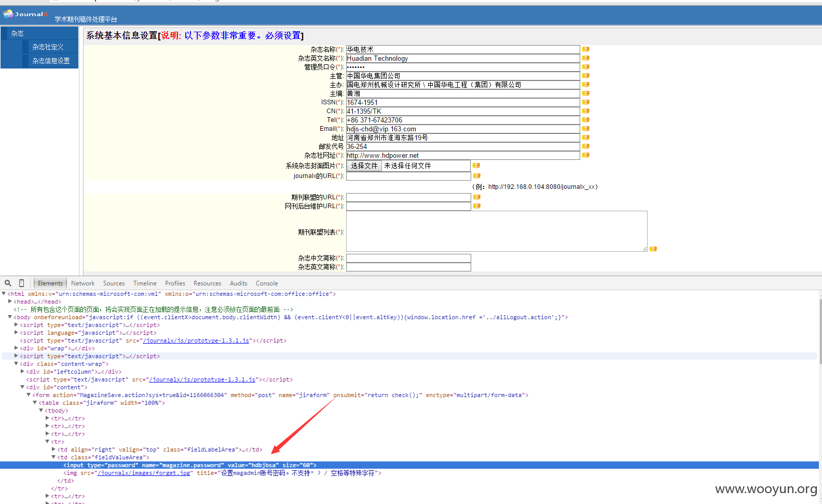Open the Network tab in DevTools

click(x=83, y=283)
